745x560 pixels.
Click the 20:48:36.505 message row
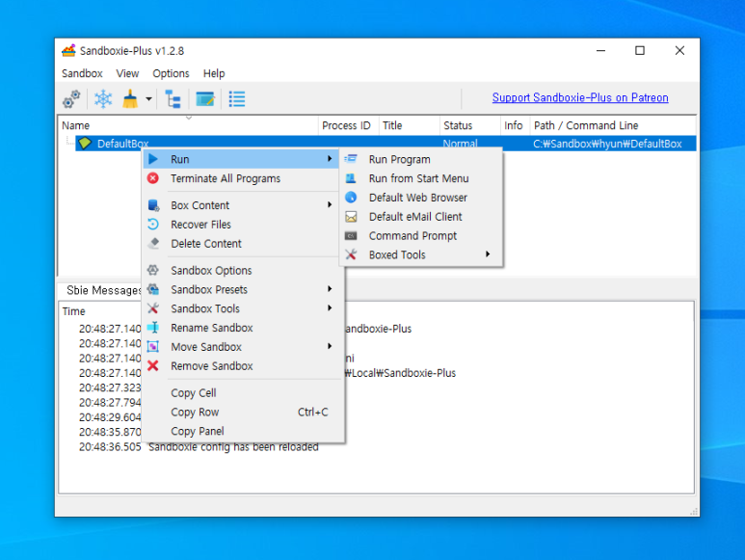tap(199, 447)
